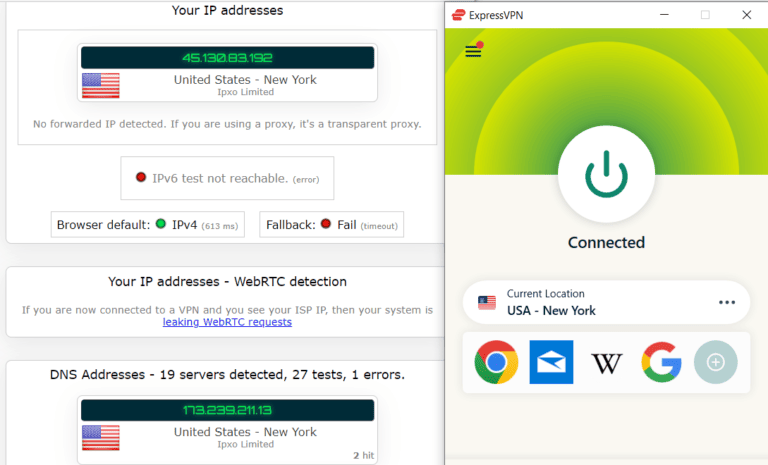Click the US flag beside 45.130.83.192

point(100,86)
